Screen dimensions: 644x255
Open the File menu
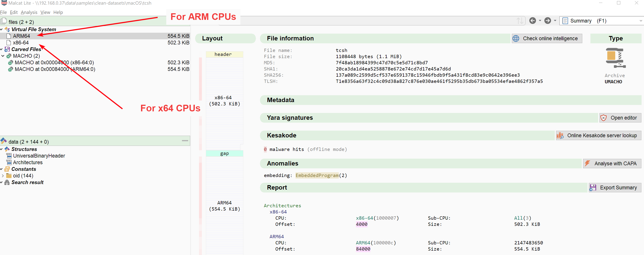click(3, 12)
